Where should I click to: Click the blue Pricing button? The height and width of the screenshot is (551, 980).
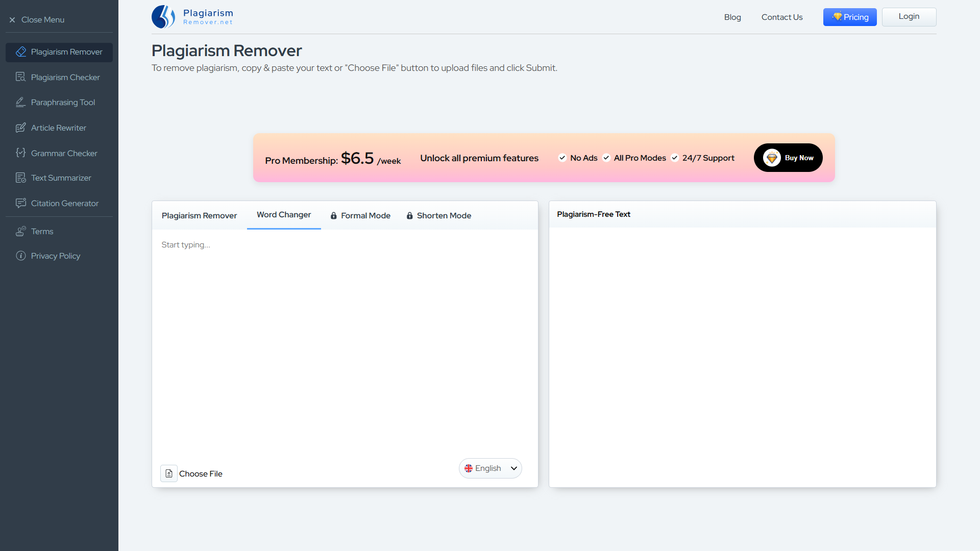(x=850, y=17)
